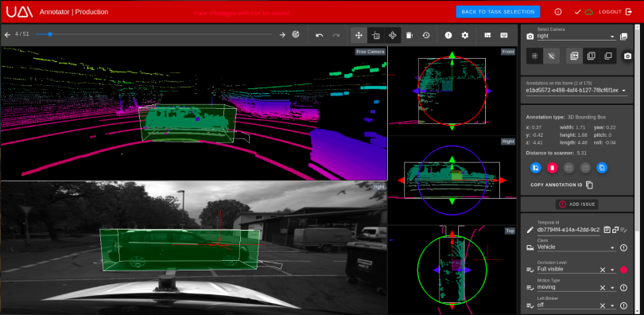The width and height of the screenshot is (644, 315).
Task: Click the Add Issue button
Action: point(576,204)
